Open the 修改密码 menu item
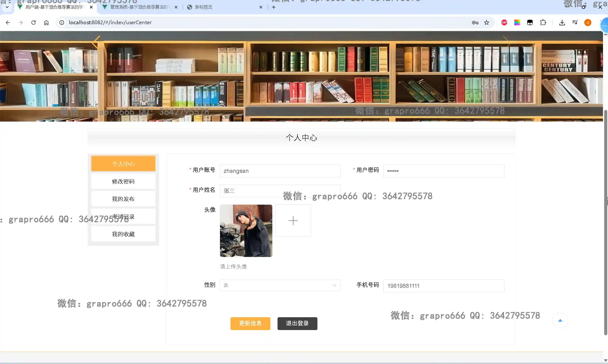Image resolution: width=608 pixels, height=364 pixels. pyautogui.click(x=123, y=181)
